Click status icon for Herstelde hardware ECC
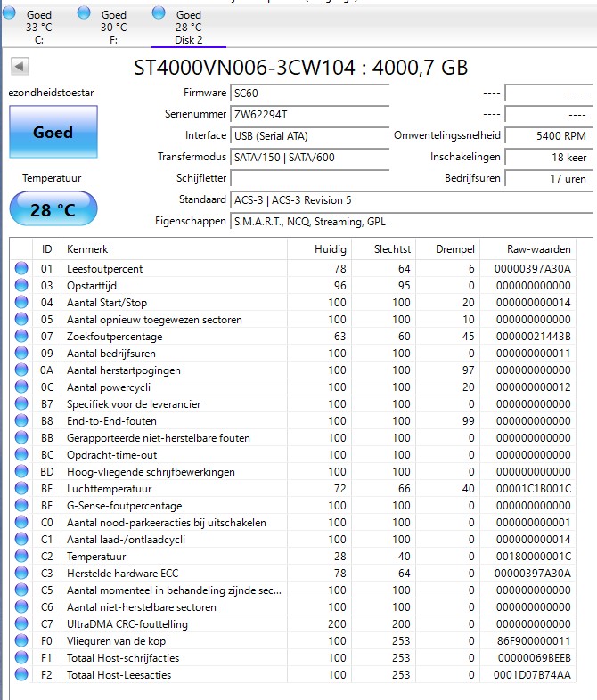Image resolution: width=597 pixels, height=700 pixels. tap(21, 574)
